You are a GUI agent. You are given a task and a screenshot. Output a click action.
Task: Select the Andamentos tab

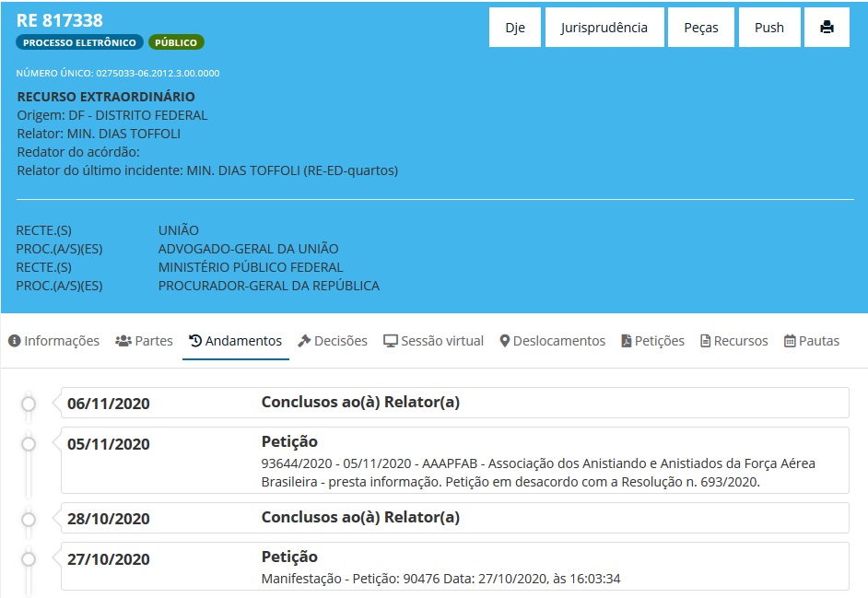coord(236,341)
